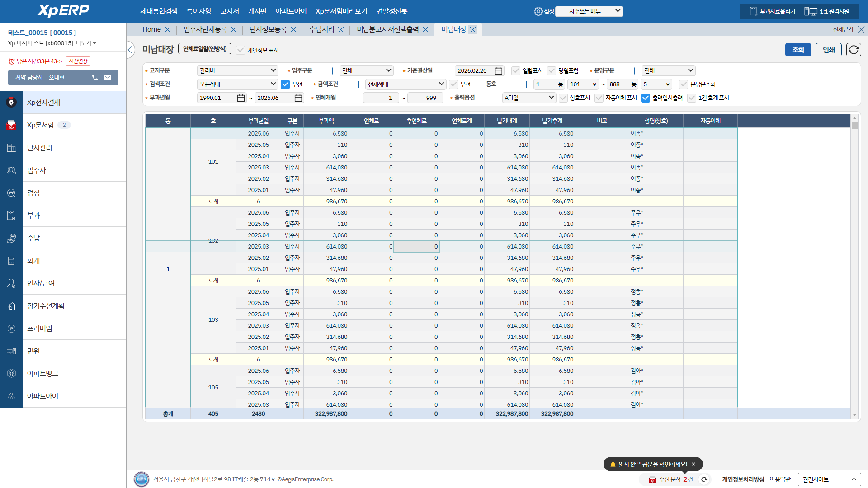Click the 시간연장 button
868x488 pixels.
[x=78, y=61]
